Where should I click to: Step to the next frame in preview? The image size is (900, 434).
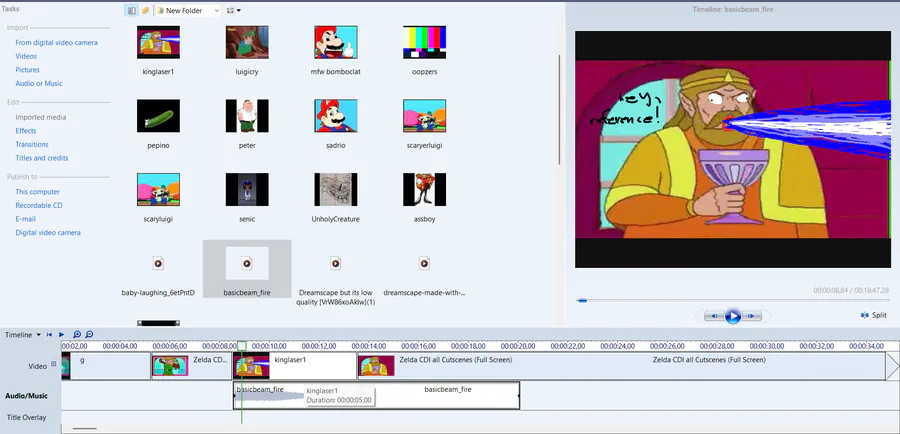(x=752, y=316)
